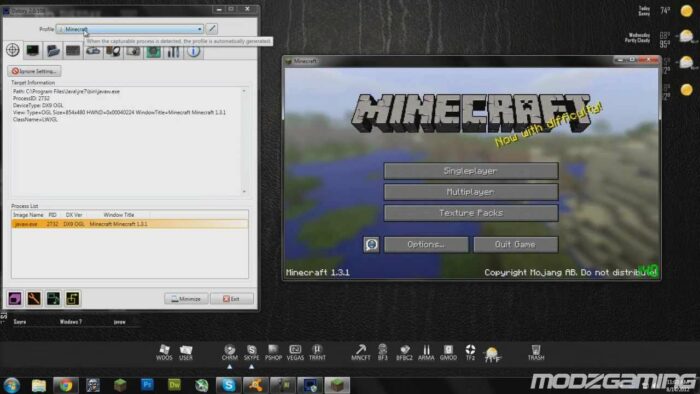Screen dimensions: 700x394
Task: Click Quit Game in Minecraft
Action: [x=515, y=245]
